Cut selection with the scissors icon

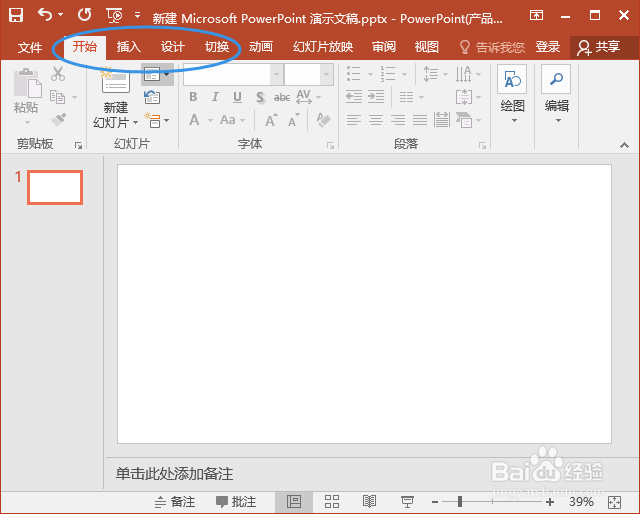tap(58, 74)
